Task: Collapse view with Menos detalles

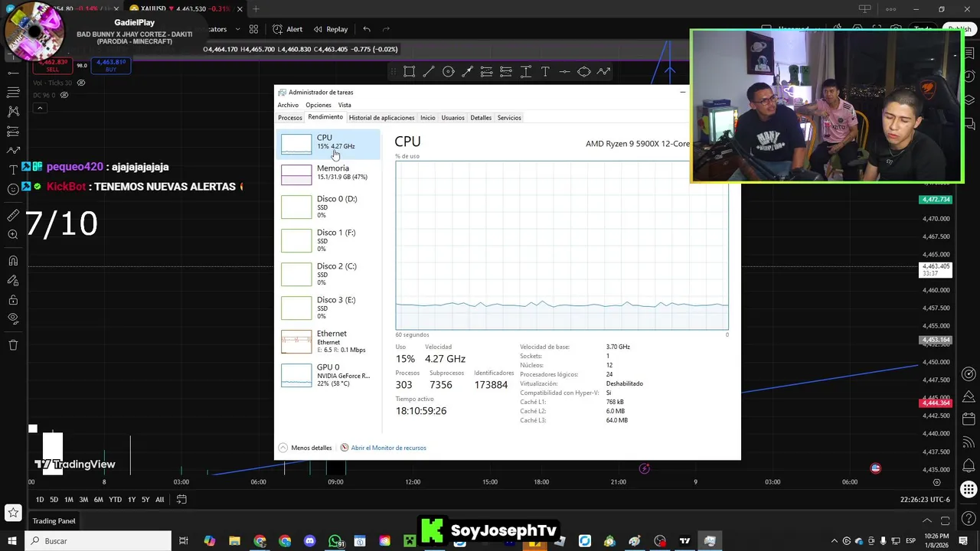Action: [305, 448]
